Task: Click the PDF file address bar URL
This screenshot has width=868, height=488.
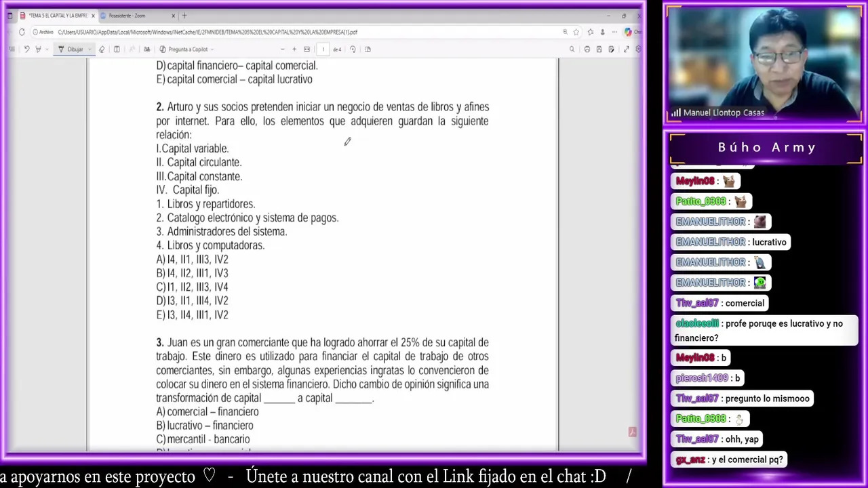Action: [x=208, y=32]
